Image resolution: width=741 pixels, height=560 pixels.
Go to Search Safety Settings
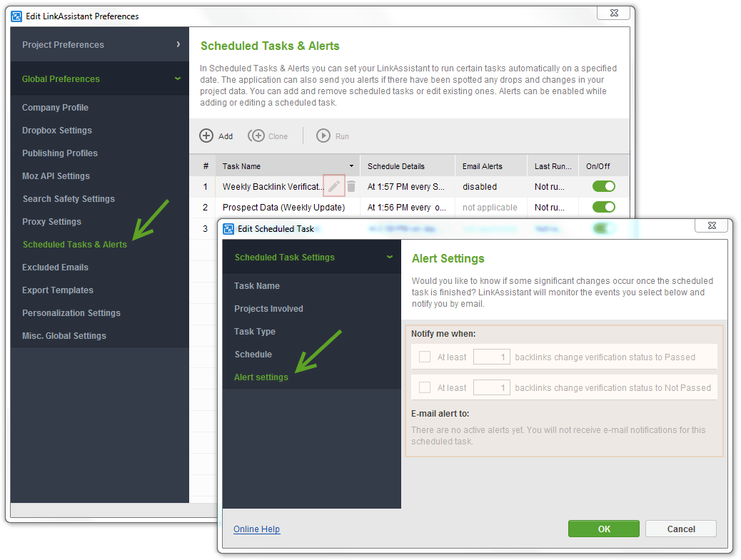69,199
